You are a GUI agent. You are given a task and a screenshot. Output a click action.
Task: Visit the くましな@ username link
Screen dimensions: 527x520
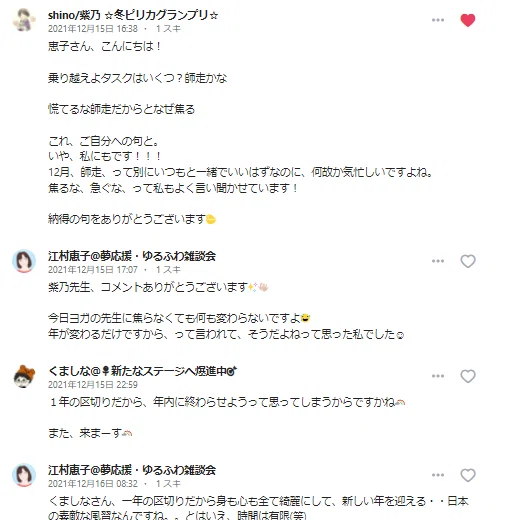coord(143,371)
